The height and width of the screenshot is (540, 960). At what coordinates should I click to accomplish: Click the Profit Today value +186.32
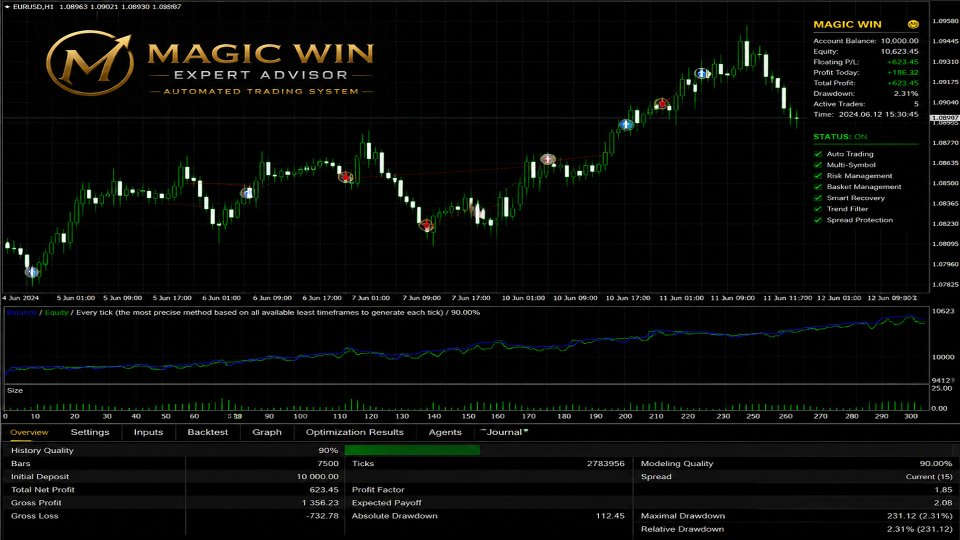(902, 72)
